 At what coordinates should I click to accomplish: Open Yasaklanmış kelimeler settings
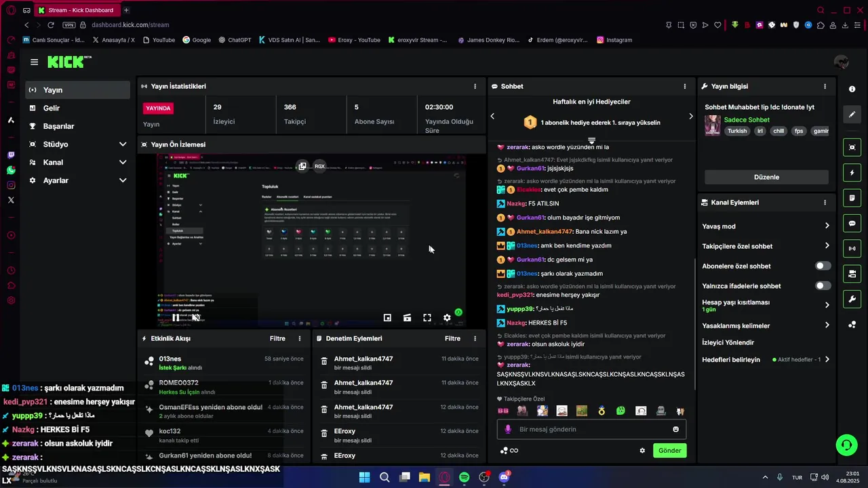pyautogui.click(x=766, y=325)
